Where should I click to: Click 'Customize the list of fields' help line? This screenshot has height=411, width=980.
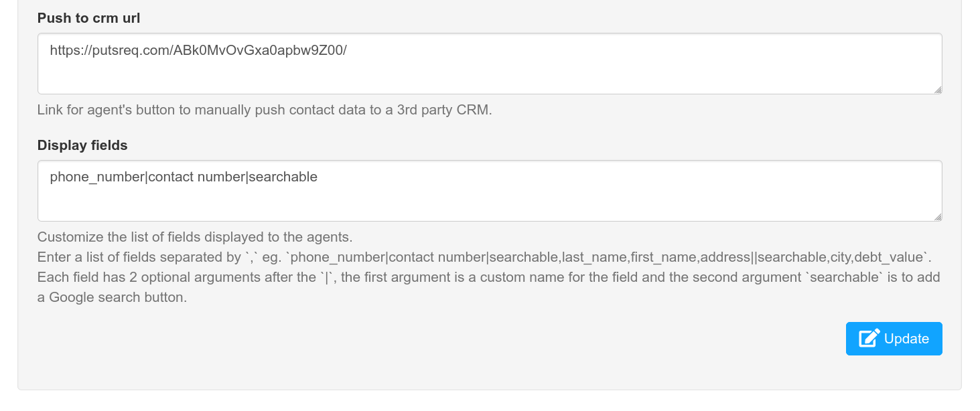195,237
